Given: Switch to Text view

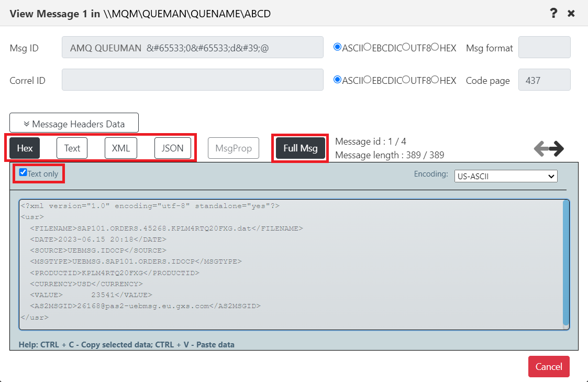Looking at the screenshot, I should pos(72,148).
